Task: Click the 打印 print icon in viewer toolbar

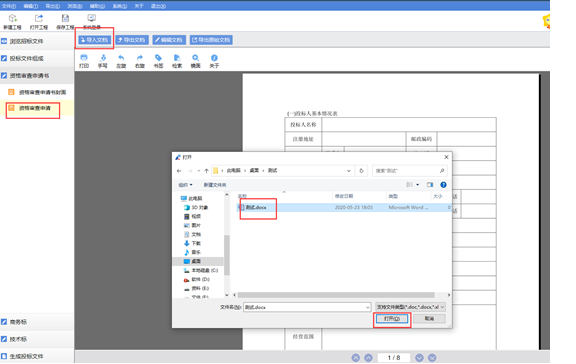Action: tap(84, 58)
